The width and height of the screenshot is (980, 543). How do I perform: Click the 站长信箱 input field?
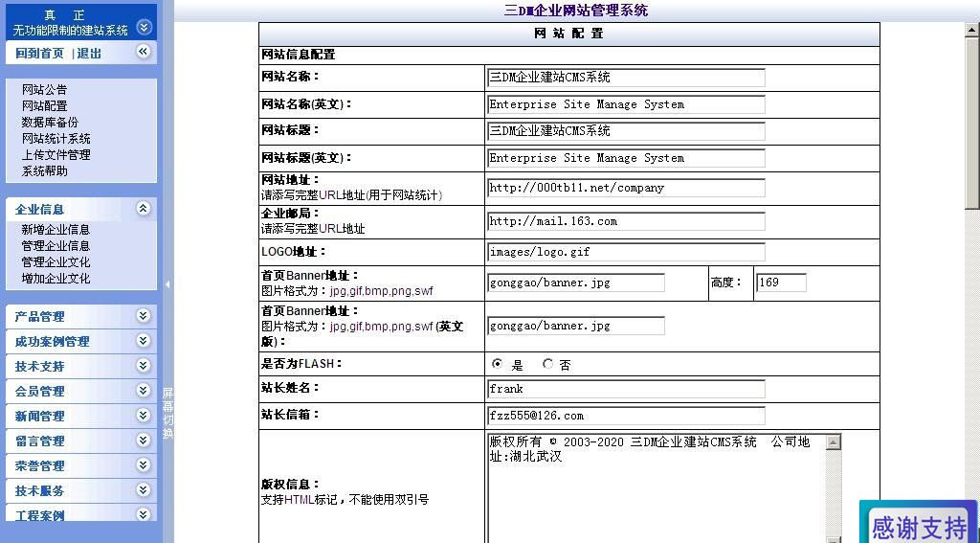(626, 416)
